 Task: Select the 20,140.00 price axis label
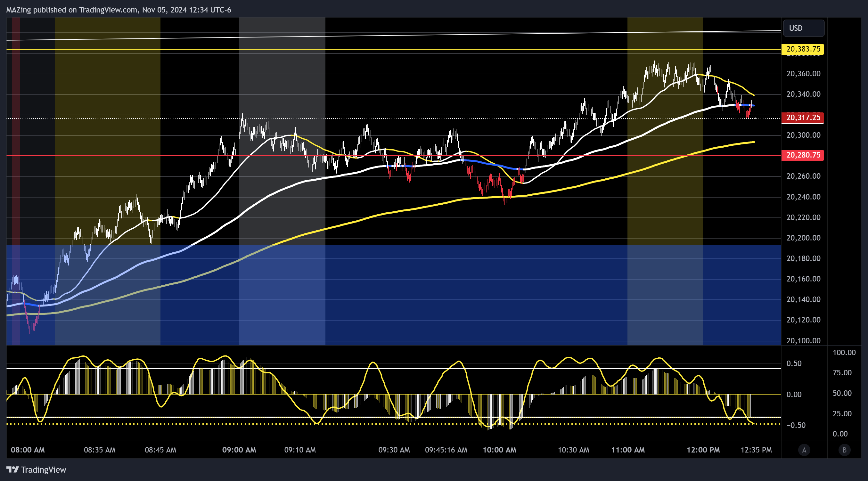tap(803, 299)
